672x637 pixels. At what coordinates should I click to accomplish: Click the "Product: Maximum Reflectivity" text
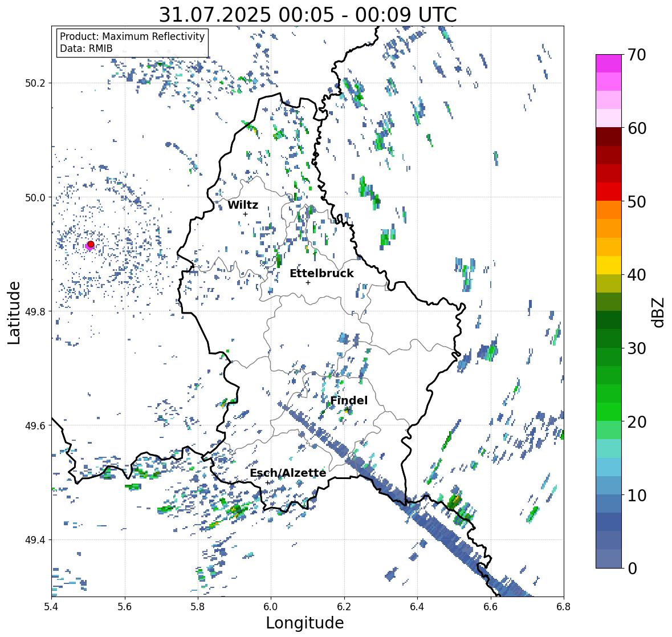pos(132,36)
